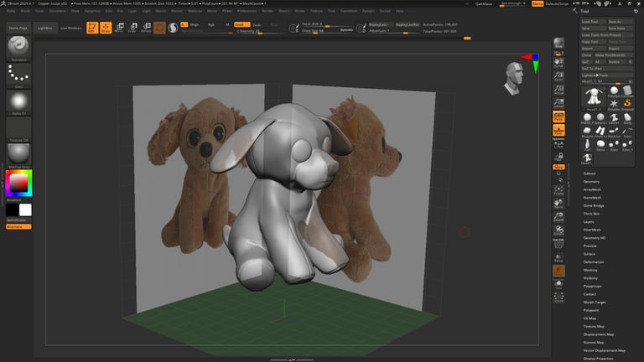The height and width of the screenshot is (362, 644).
Task: Click the QuickSave button
Action: (x=484, y=4)
